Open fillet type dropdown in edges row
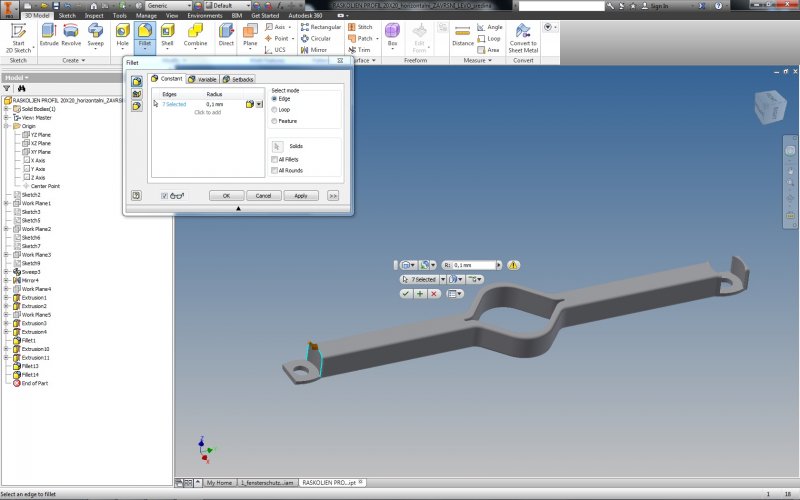 click(x=259, y=104)
